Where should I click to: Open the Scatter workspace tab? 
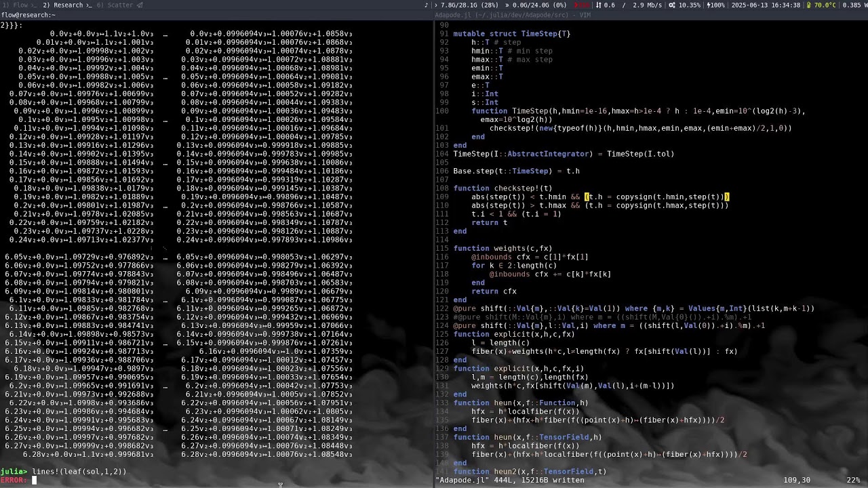[x=115, y=5]
